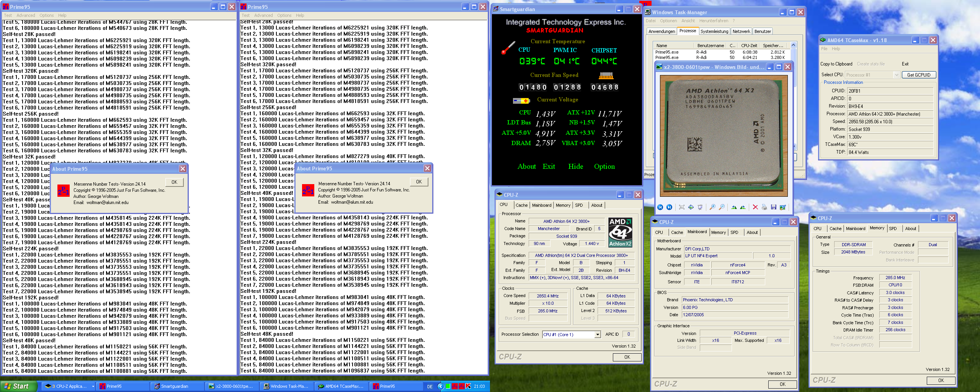980x392 pixels.
Task: Open image for editing with paintbrush icon
Action: point(782,207)
